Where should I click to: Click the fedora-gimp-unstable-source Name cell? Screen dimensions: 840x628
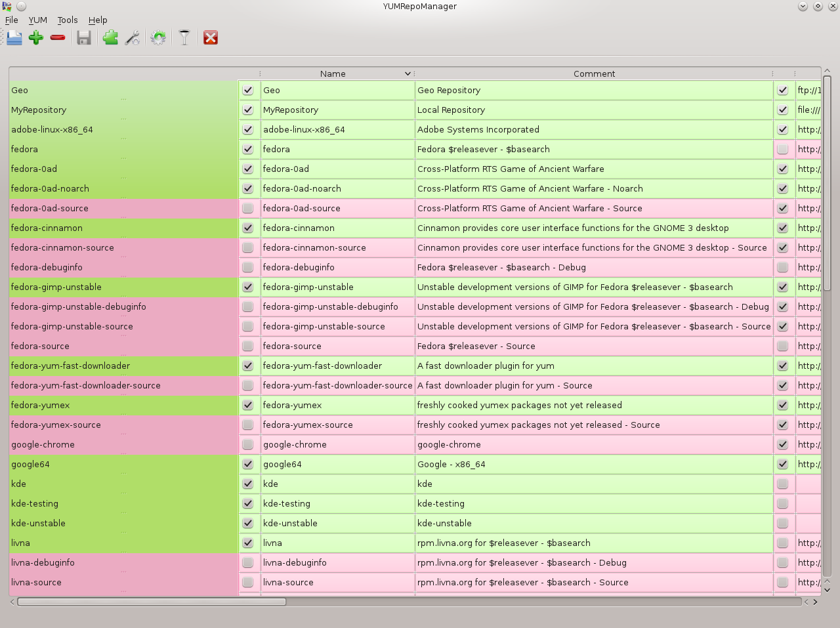point(337,326)
